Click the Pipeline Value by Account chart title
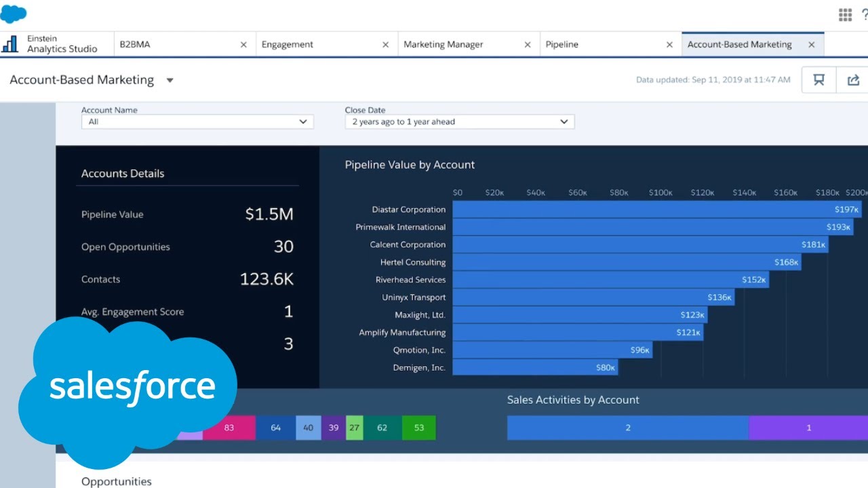868x488 pixels. coord(410,165)
